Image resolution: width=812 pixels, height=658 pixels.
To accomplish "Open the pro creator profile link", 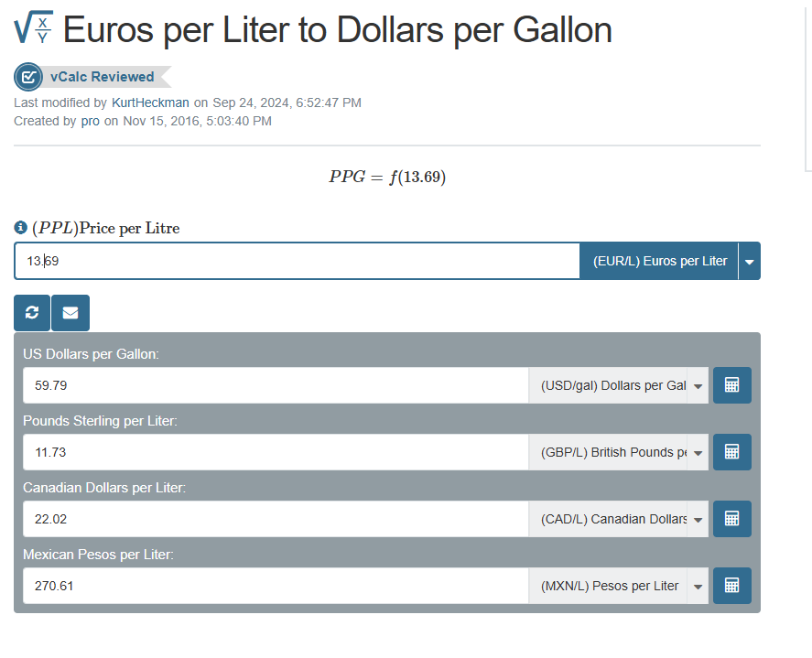I will click(x=90, y=121).
